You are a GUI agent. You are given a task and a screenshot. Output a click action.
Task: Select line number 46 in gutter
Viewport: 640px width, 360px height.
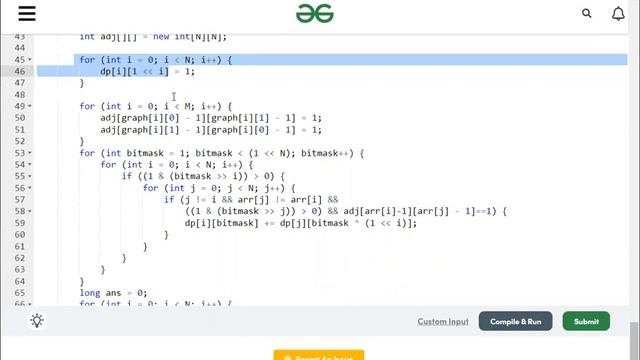pos(20,71)
